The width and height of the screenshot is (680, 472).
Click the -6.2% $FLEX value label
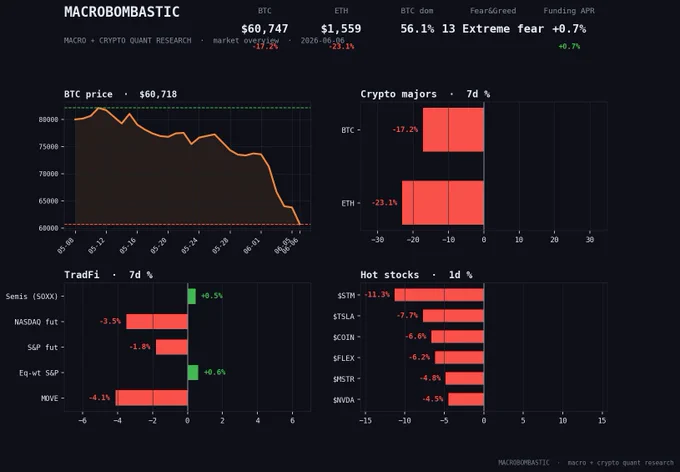[x=419, y=357]
